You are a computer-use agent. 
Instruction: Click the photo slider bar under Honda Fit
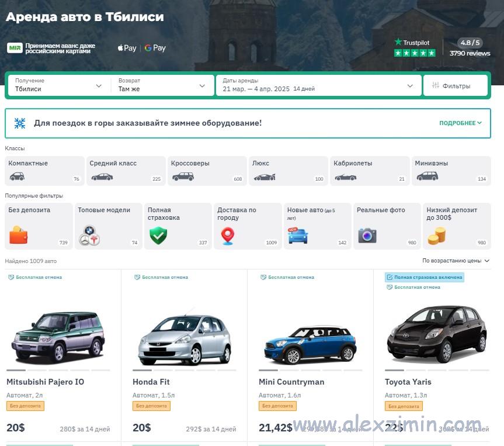[x=184, y=371]
